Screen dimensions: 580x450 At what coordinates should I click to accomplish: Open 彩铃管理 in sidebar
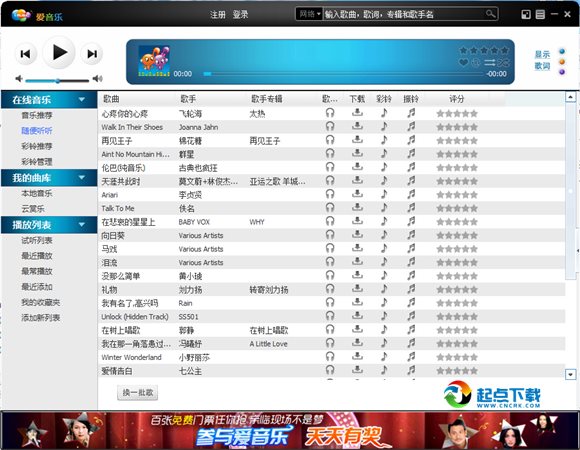(37, 162)
